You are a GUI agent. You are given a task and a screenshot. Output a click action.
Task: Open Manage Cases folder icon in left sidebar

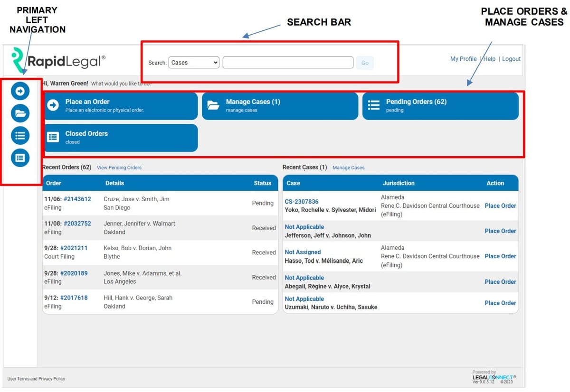[20, 113]
